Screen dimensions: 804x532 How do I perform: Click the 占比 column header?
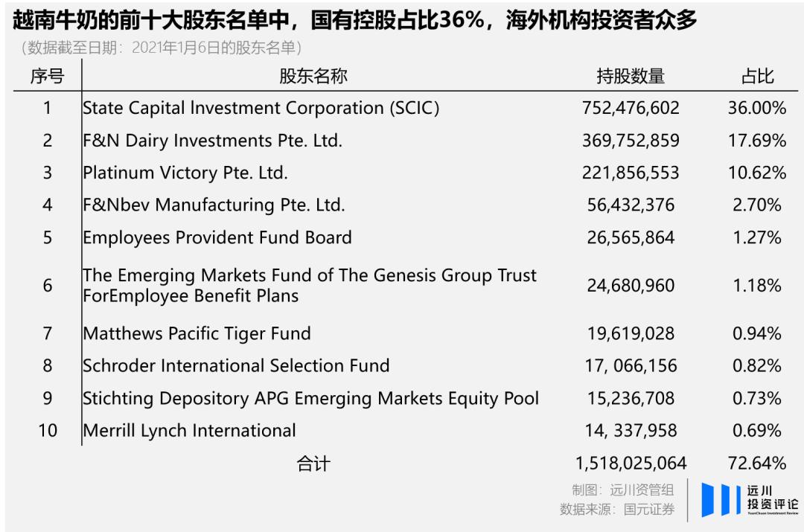[756, 76]
